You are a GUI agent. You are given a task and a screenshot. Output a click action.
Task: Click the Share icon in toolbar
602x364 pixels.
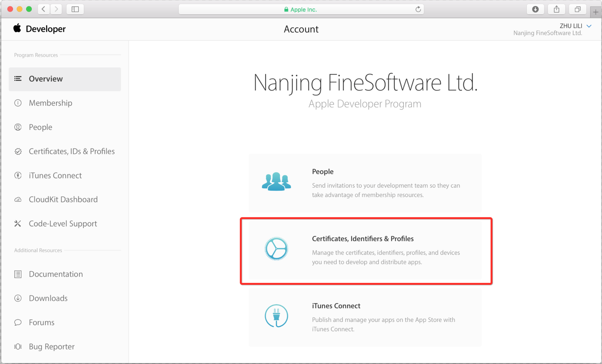[556, 9]
